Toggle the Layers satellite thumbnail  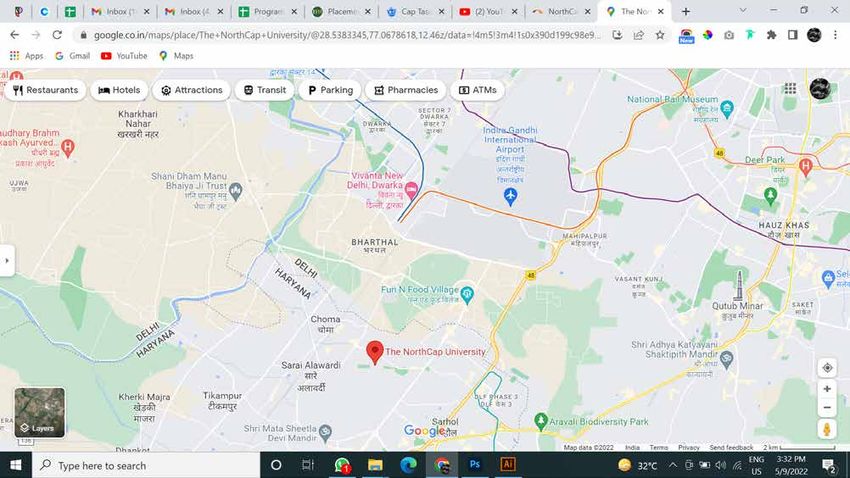point(40,412)
